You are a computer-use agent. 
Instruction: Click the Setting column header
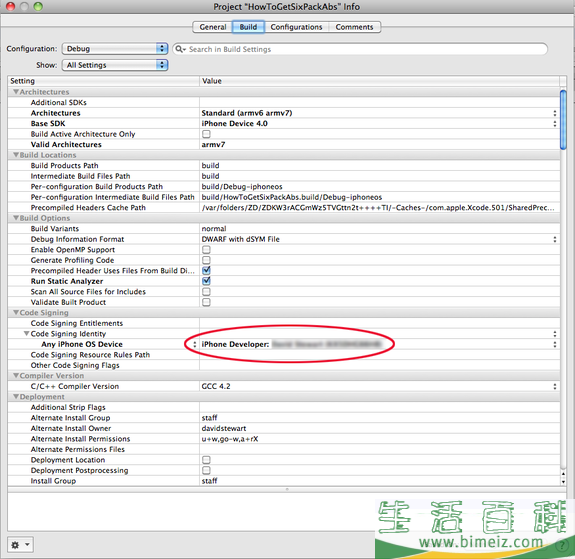[x=103, y=81]
